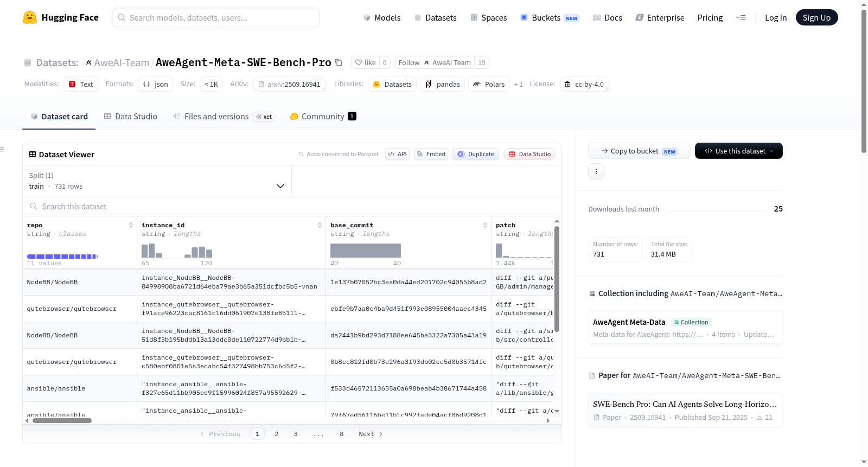Screen dimensions: 868x467
Task: Open the Community tab
Action: (323, 116)
